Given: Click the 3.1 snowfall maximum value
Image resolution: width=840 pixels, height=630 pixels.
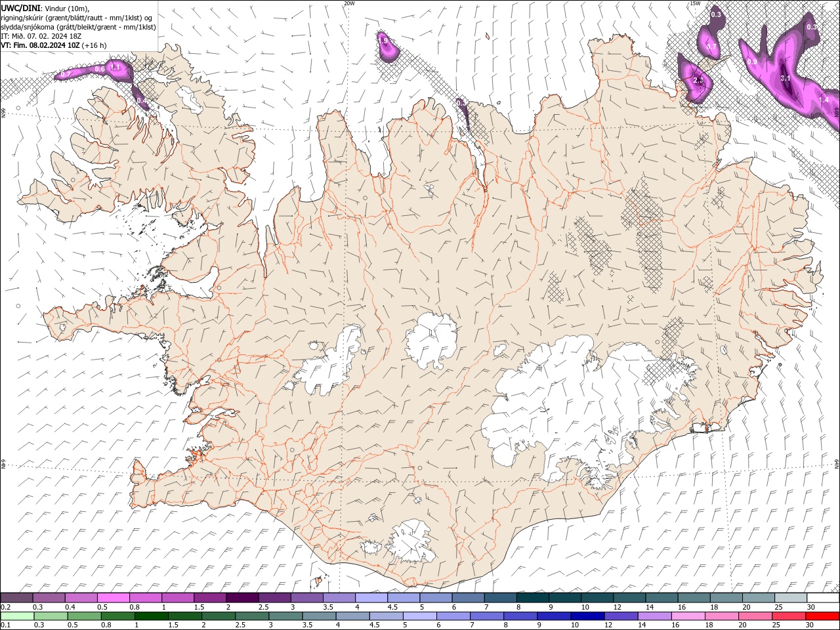Looking at the screenshot, I should [785, 78].
